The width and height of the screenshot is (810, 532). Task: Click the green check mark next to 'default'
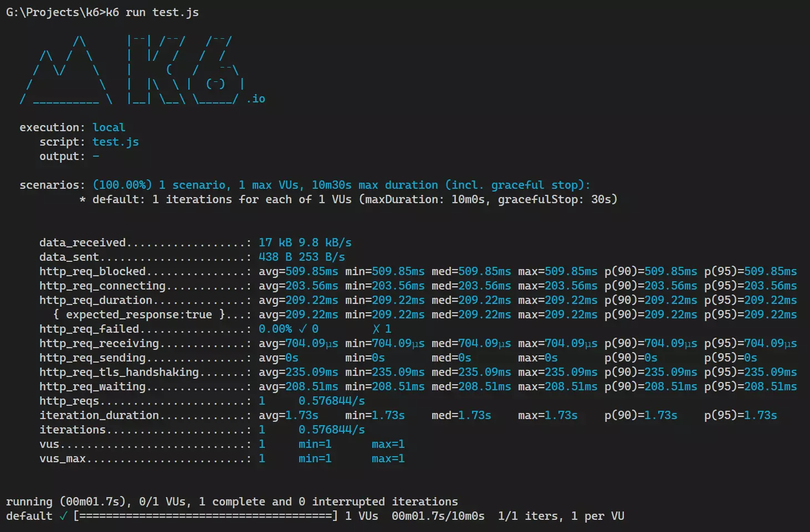pos(63,516)
